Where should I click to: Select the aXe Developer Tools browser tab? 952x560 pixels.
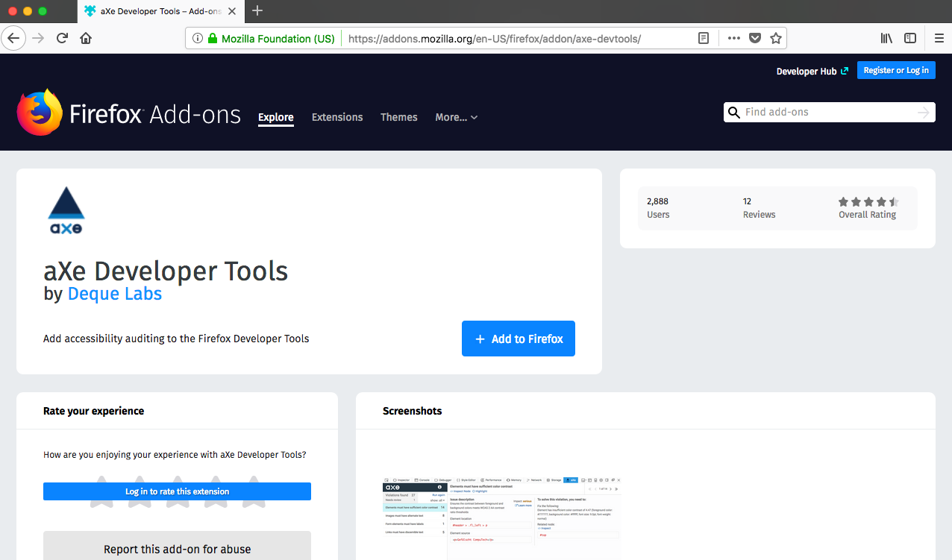point(159,11)
